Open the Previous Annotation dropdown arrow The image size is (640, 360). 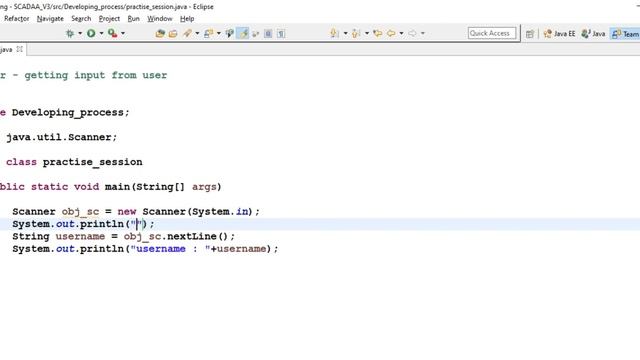pos(367,33)
